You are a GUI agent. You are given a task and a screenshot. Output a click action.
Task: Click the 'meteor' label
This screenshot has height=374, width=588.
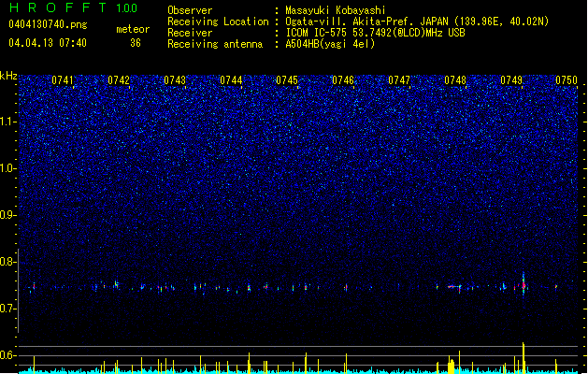133,29
